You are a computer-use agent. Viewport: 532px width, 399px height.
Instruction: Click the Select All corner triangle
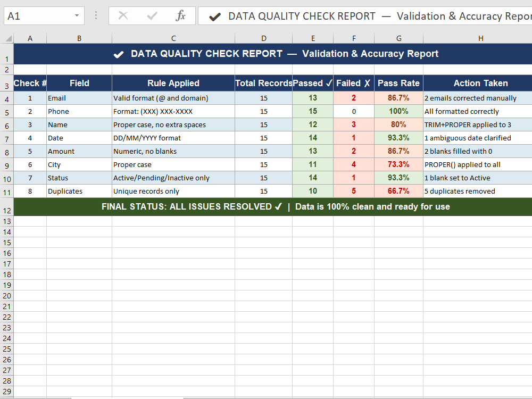pyautogui.click(x=9, y=38)
